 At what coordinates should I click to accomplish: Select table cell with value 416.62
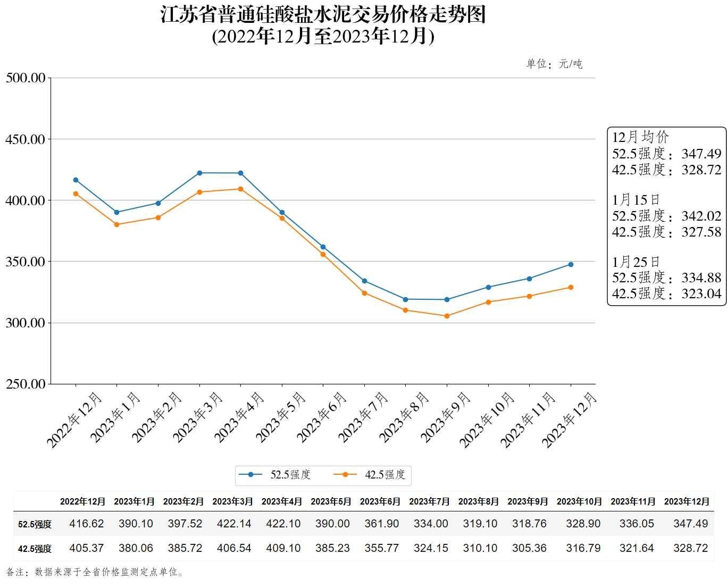point(87,524)
